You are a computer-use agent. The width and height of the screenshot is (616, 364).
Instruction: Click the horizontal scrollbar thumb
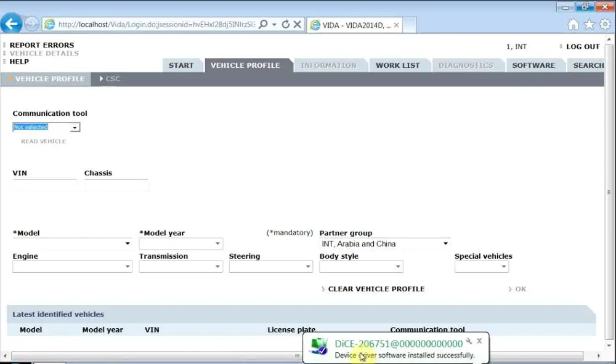click(x=298, y=356)
